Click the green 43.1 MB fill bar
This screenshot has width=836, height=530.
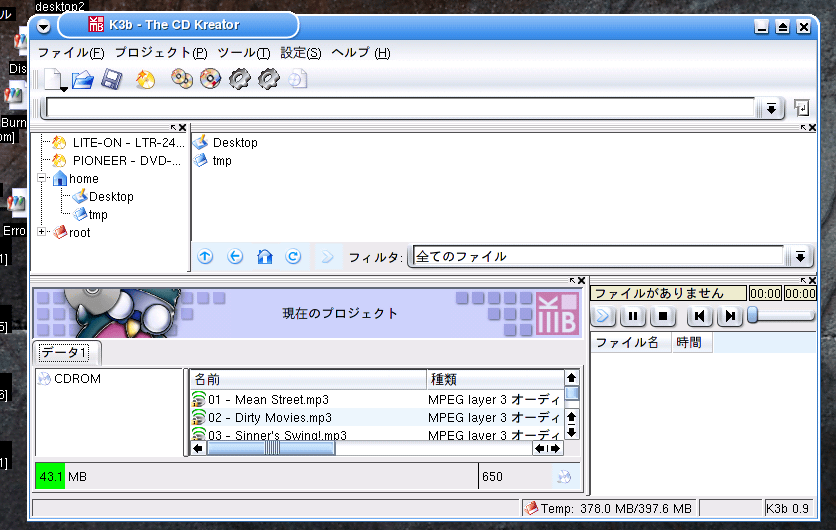coord(50,476)
